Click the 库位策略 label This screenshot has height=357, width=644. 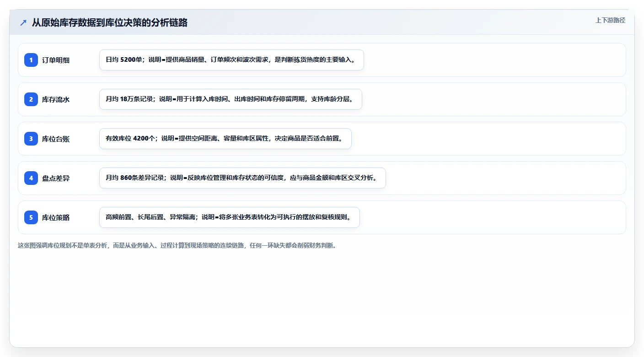(56, 217)
